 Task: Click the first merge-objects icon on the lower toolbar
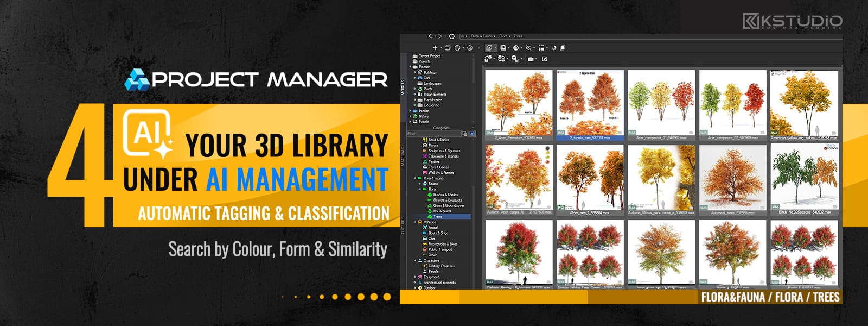pyautogui.click(x=488, y=59)
